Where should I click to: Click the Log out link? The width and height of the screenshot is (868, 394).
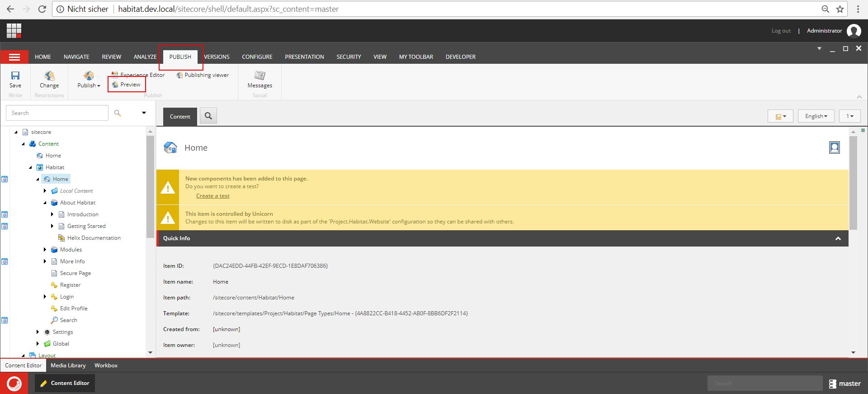[x=781, y=31]
